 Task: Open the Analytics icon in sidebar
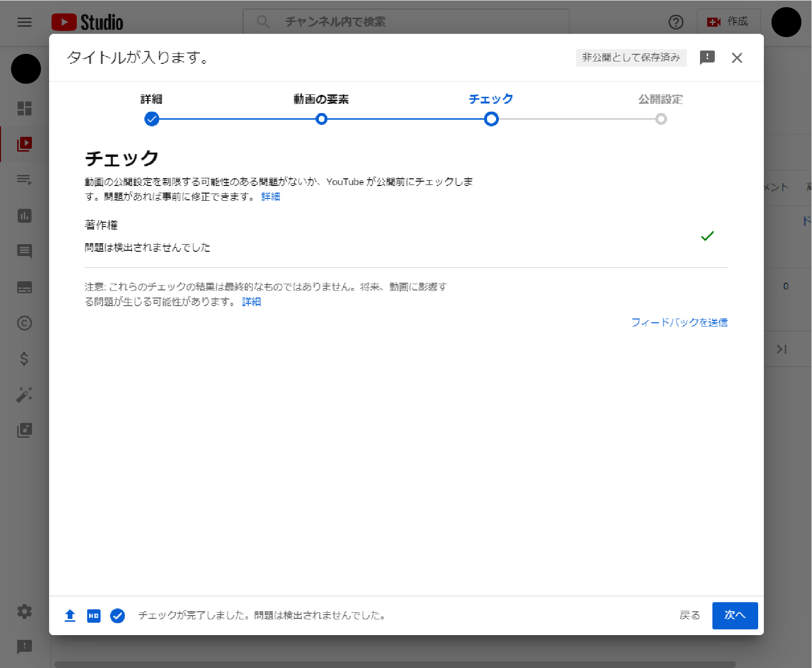[24, 216]
